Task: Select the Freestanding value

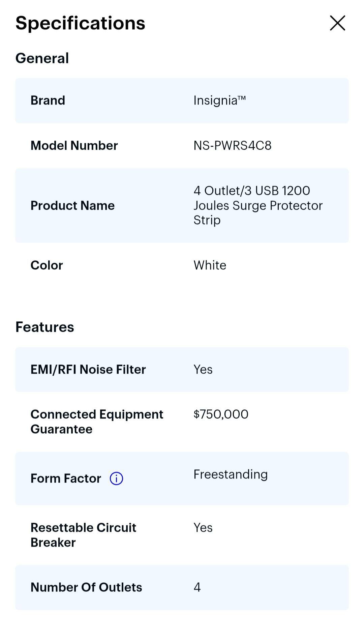Action: [x=230, y=474]
